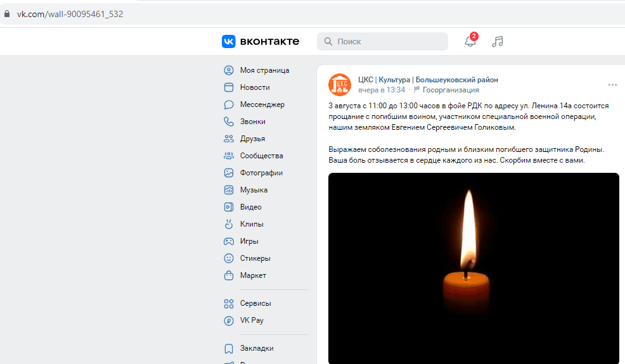
Task: Open Сервисы text in sidebar
Action: click(x=255, y=303)
